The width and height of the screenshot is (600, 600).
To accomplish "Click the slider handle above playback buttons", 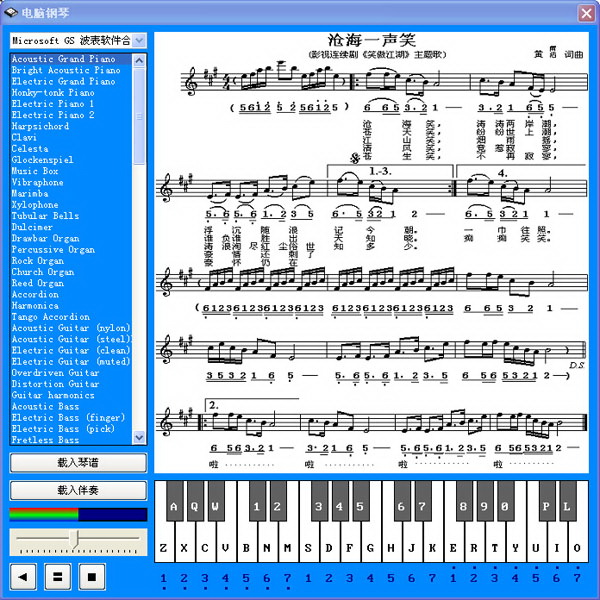I will click(75, 540).
